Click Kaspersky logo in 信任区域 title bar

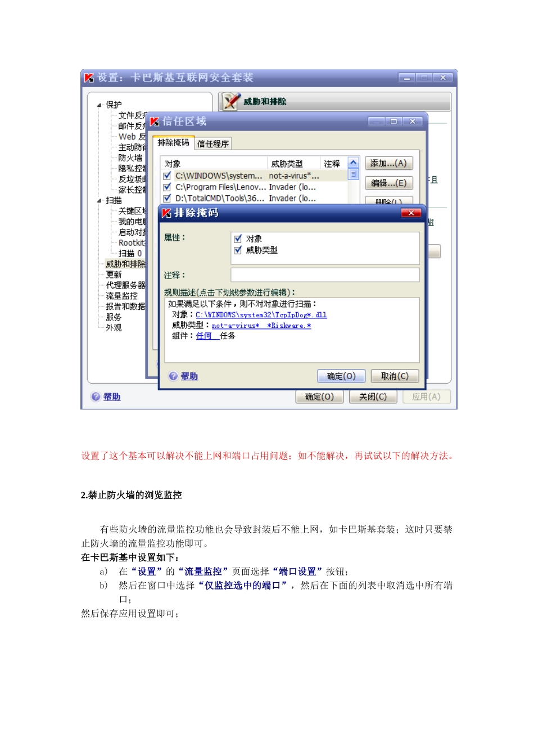[x=155, y=121]
